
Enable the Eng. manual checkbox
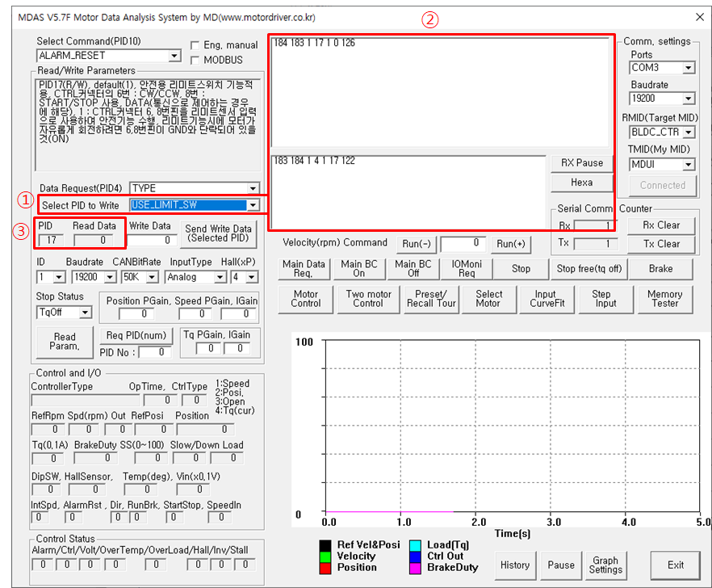pyautogui.click(x=195, y=45)
